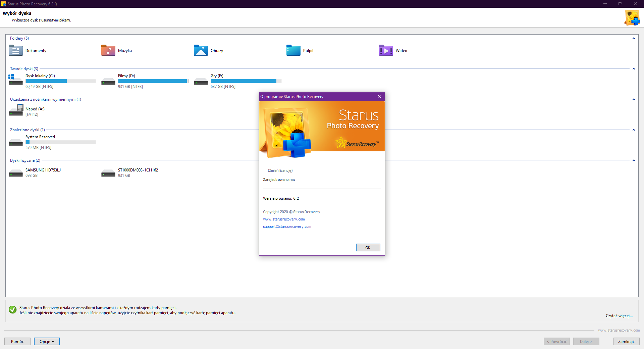Click the 'Zarejestrowano na:' label
This screenshot has width=644, height=349.
pos(279,180)
